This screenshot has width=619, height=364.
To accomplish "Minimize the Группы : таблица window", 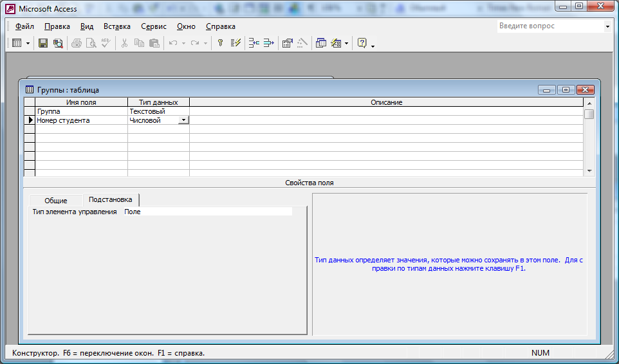I will pos(547,90).
